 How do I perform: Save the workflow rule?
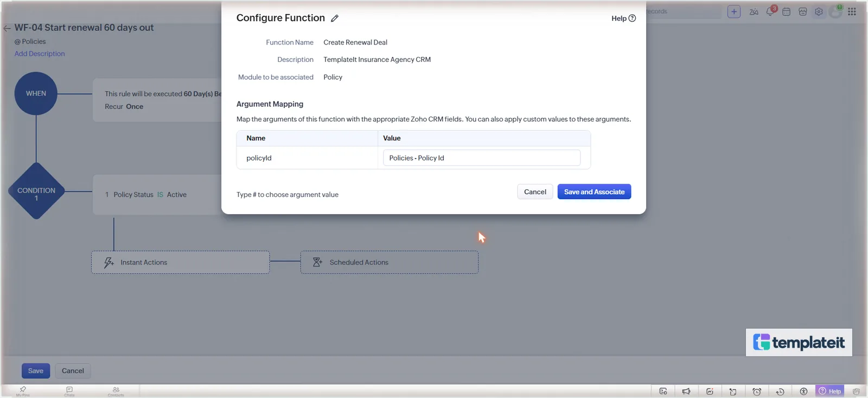pos(36,371)
